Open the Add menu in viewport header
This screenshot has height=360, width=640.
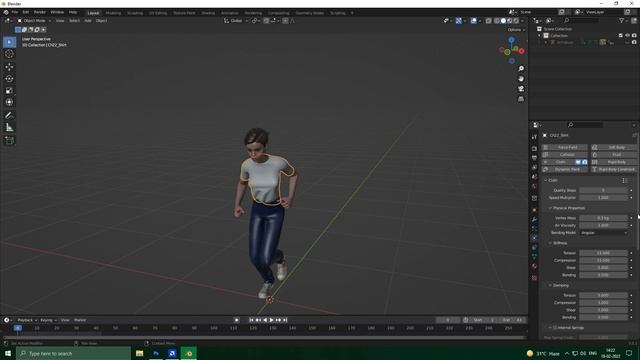tap(88, 21)
